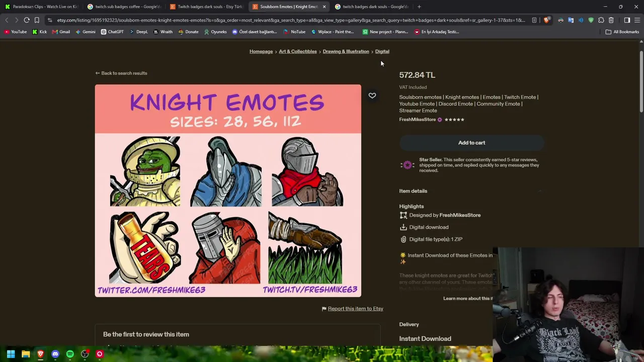Image resolution: width=644 pixels, height=362 pixels.
Task: Open the New project - Plann bookmark
Action: [385, 32]
